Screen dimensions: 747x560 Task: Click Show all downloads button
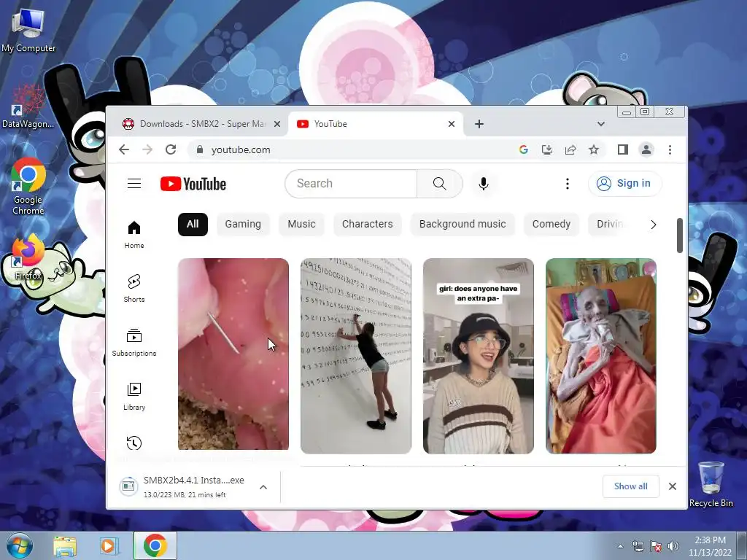(631, 486)
